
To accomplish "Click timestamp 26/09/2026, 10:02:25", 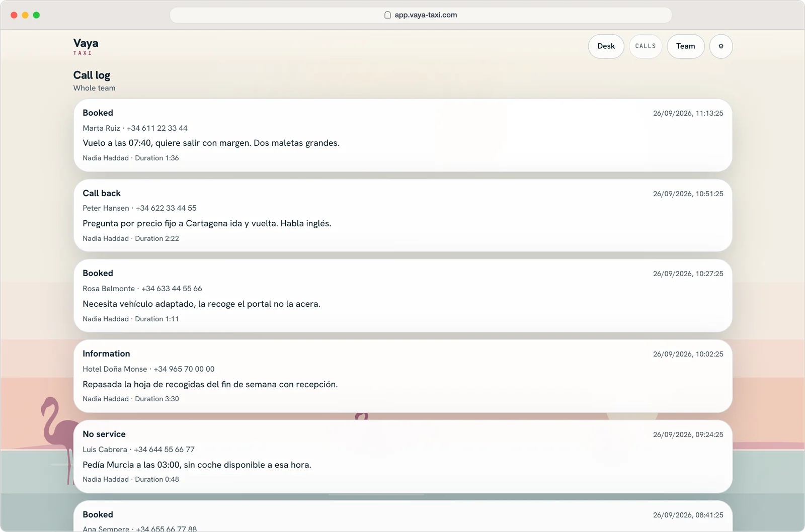I will 688,354.
